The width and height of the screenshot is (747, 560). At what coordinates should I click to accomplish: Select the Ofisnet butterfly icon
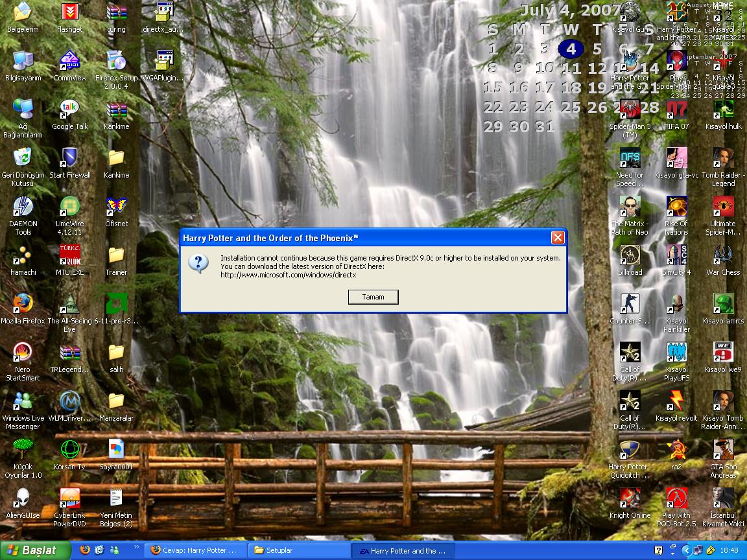(x=116, y=212)
